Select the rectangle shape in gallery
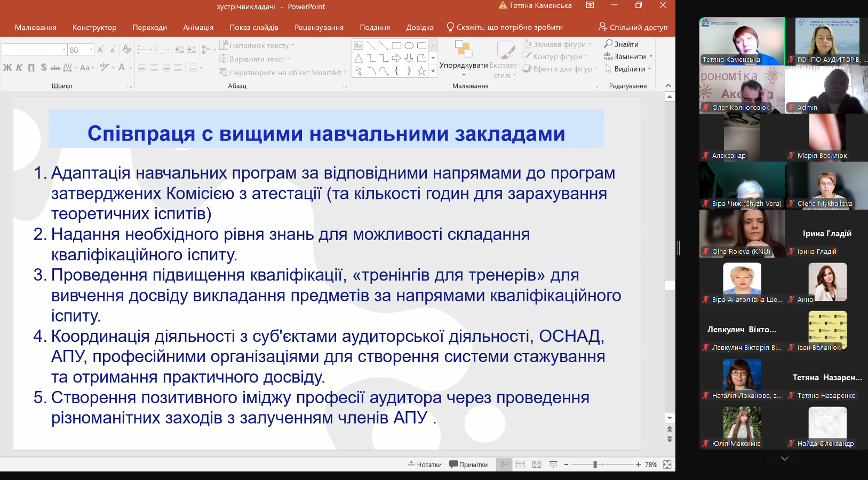 click(396, 45)
